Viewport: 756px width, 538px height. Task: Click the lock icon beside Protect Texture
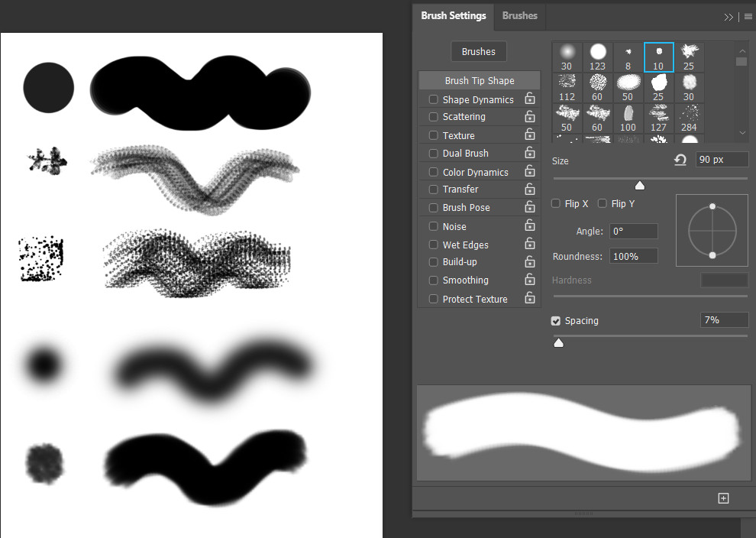click(529, 298)
